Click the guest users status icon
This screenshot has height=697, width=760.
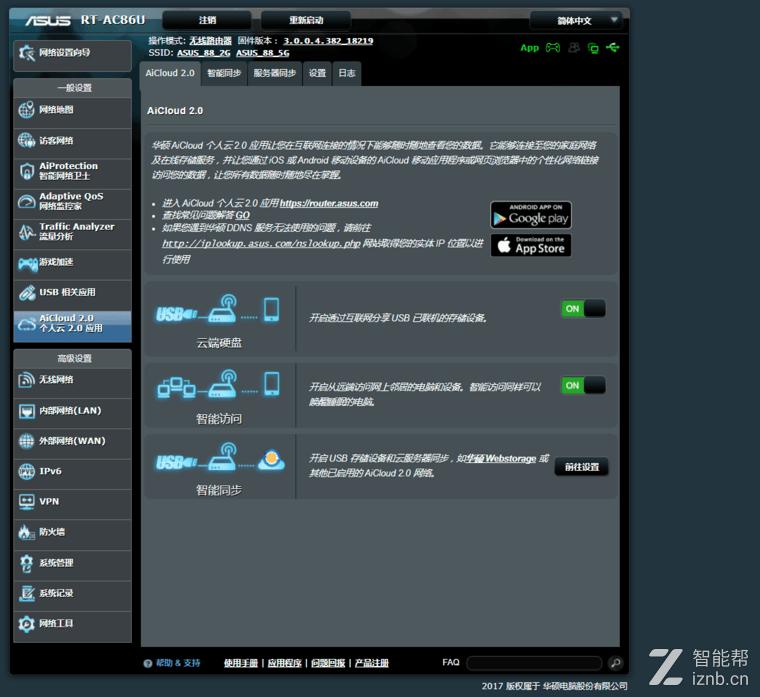click(574, 47)
